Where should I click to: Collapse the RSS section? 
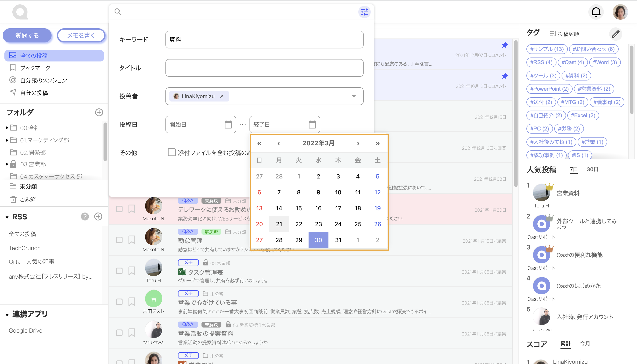pyautogui.click(x=7, y=217)
